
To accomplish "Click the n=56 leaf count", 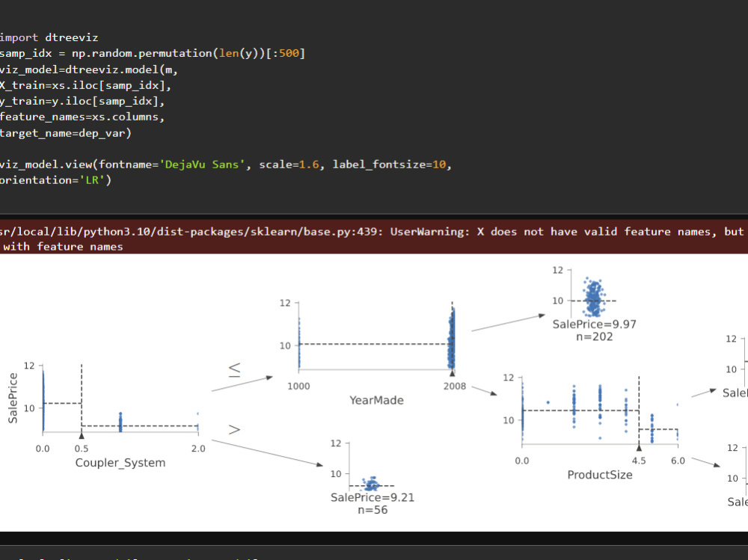I will [373, 510].
